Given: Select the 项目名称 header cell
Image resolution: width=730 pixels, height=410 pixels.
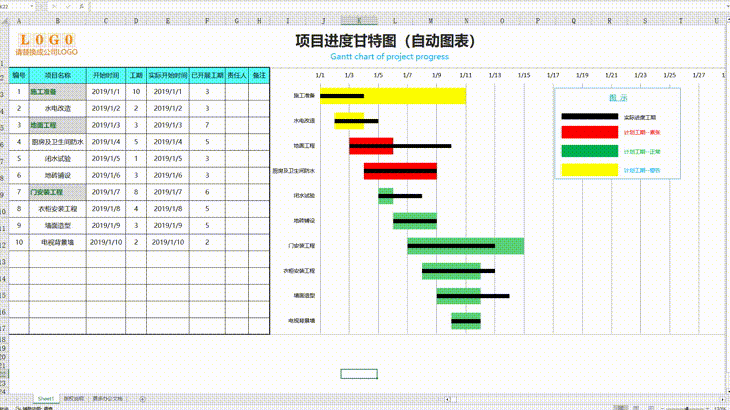Looking at the screenshot, I should 57,75.
